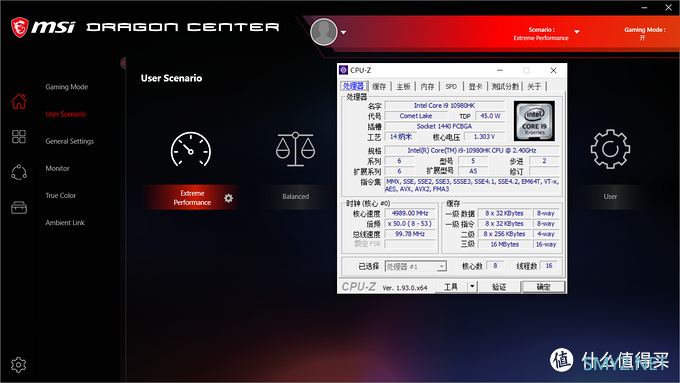Click the 4989.00 MHz core speed value

(x=410, y=213)
